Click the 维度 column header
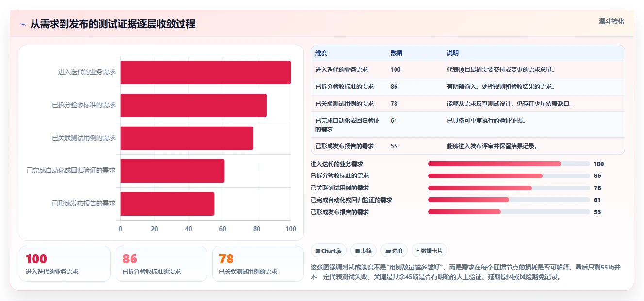Screen dimensions: 644x301 pos(321,53)
